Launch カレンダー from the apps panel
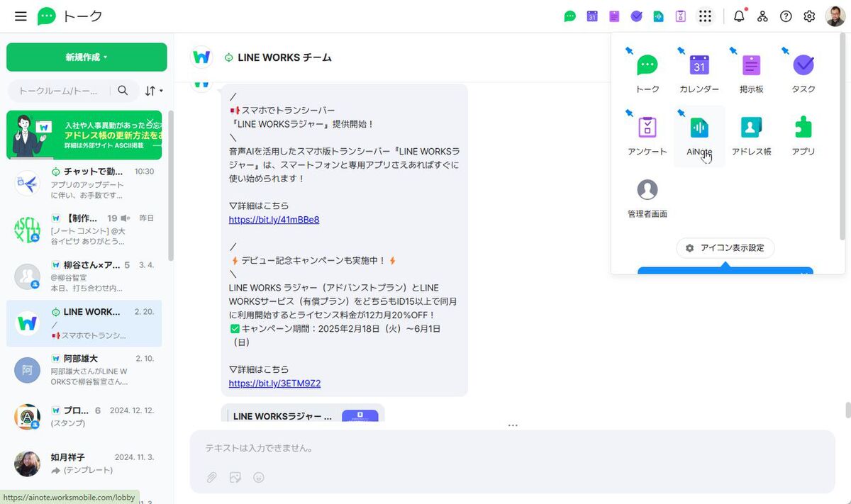Image resolution: width=851 pixels, height=504 pixels. (699, 74)
